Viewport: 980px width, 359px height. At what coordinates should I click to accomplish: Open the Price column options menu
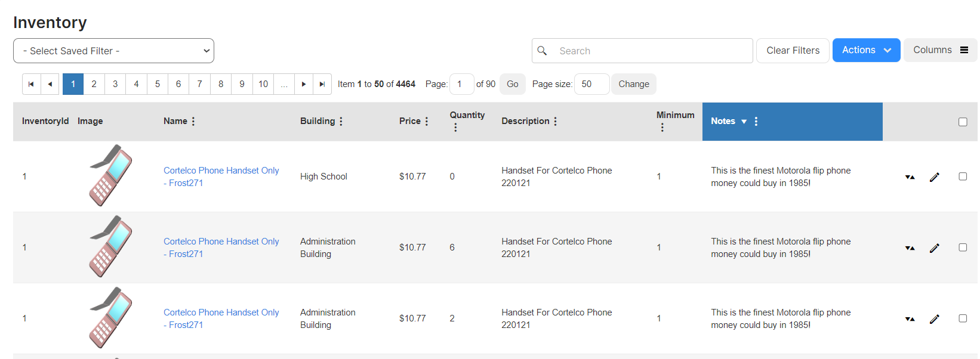pos(427,121)
